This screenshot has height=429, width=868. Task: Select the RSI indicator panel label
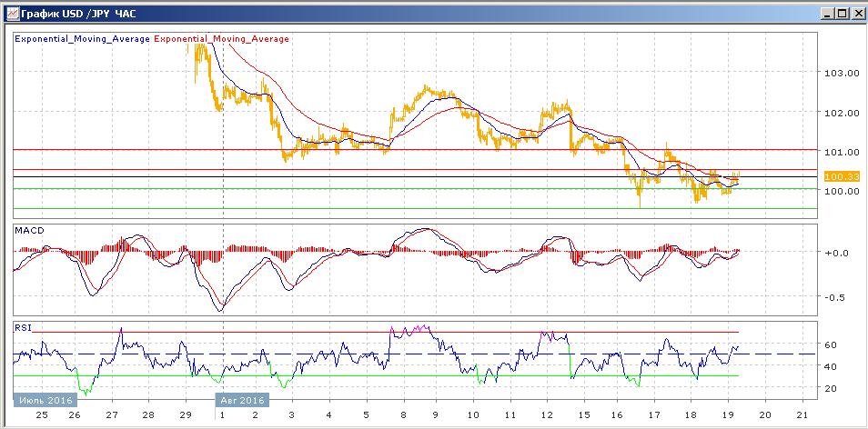click(22, 326)
